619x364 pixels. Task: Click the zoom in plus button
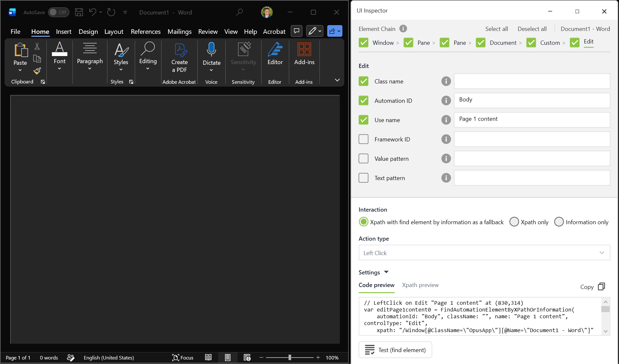318,357
